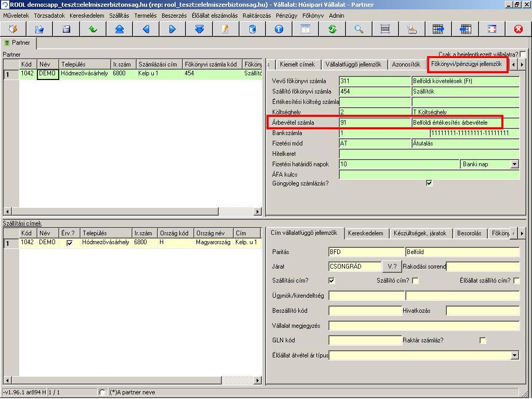Click the form layout window icon
Screen dimensions: 532x399
coord(305,29)
